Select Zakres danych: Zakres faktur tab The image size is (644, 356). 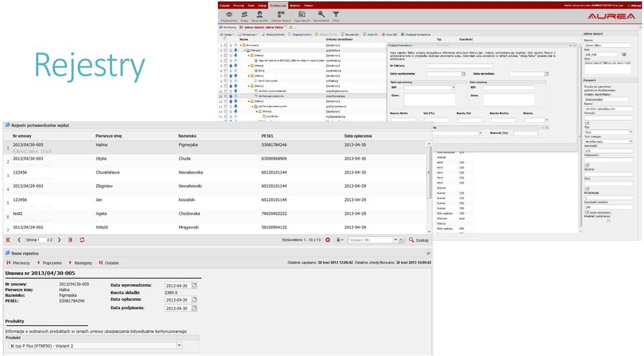click(x=263, y=27)
